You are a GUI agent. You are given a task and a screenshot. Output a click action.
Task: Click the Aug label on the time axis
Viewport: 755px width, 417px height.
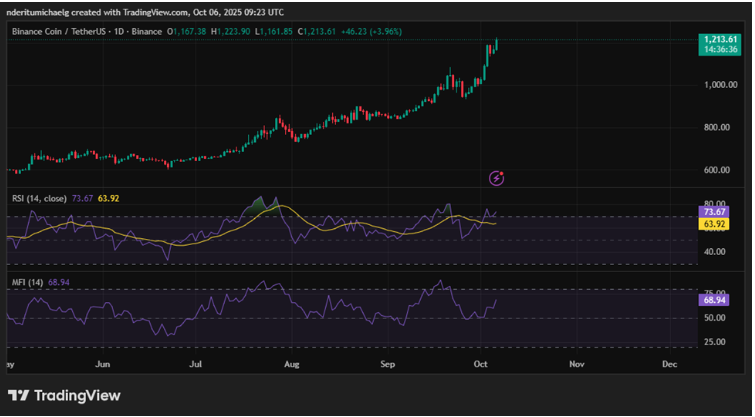click(x=291, y=365)
